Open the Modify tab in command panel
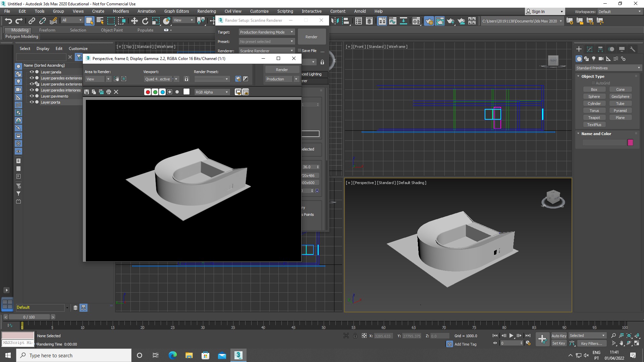The height and width of the screenshot is (362, 644). click(x=590, y=49)
